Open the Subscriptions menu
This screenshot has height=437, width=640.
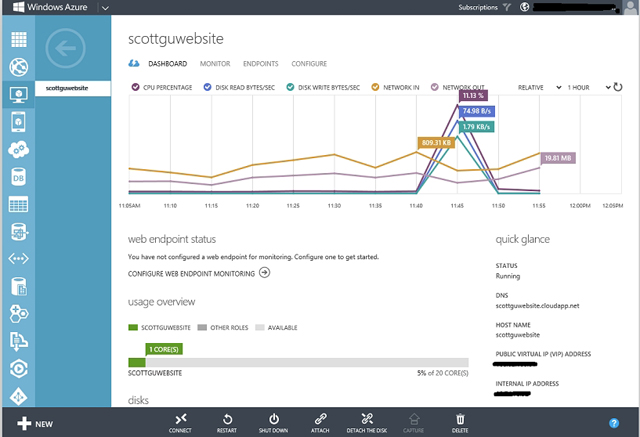pos(478,7)
